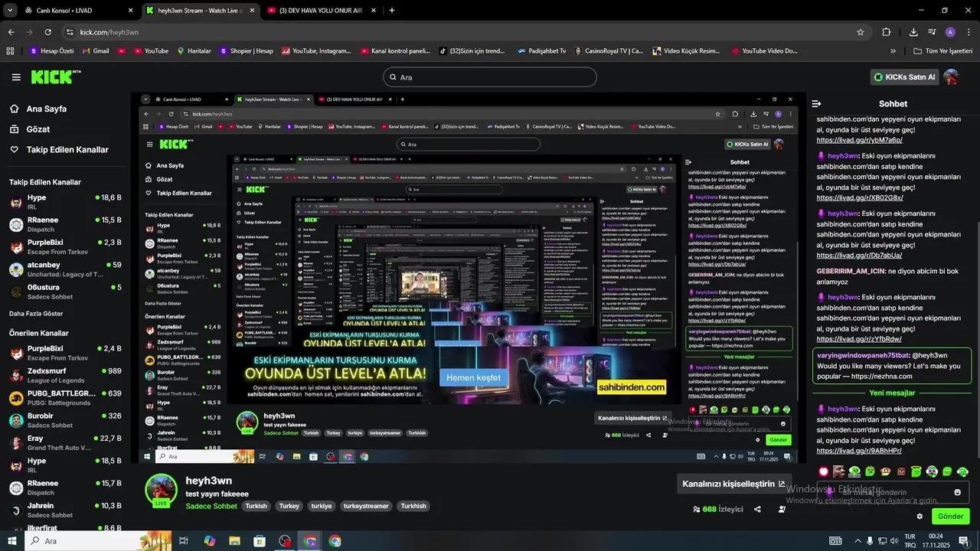Screen dimensions: 980x551
Task: Click the chat message input field
Action: click(893, 492)
